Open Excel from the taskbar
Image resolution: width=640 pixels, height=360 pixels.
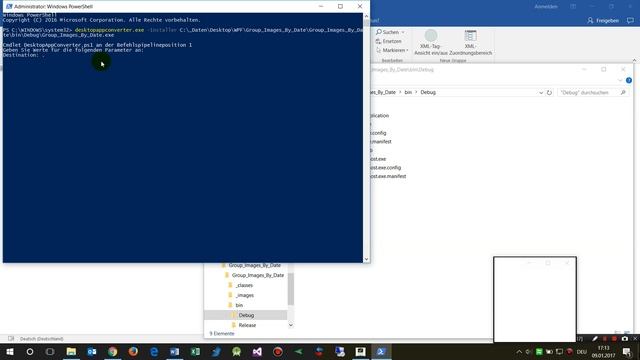(x=195, y=351)
